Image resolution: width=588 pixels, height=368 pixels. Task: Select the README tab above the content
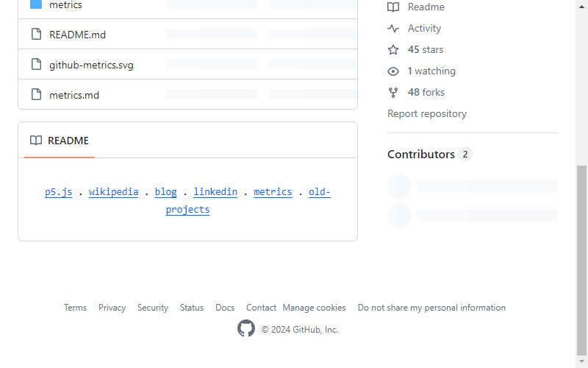(x=60, y=141)
